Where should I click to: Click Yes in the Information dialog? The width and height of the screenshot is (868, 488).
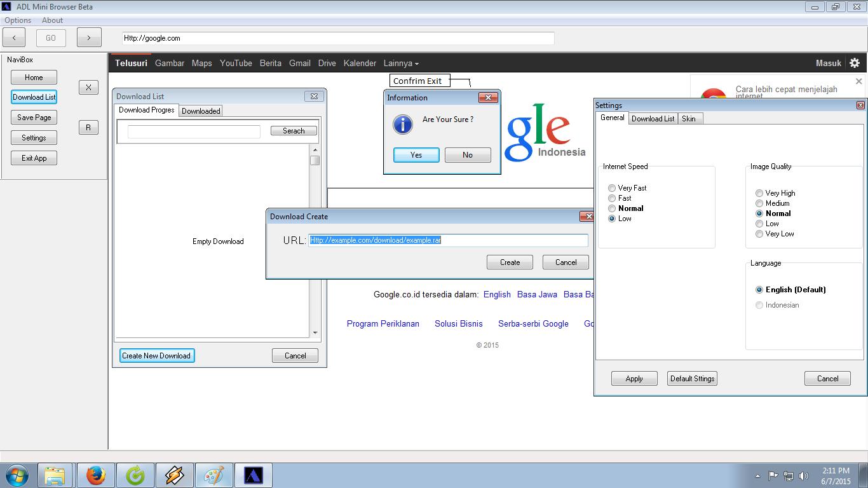click(416, 155)
